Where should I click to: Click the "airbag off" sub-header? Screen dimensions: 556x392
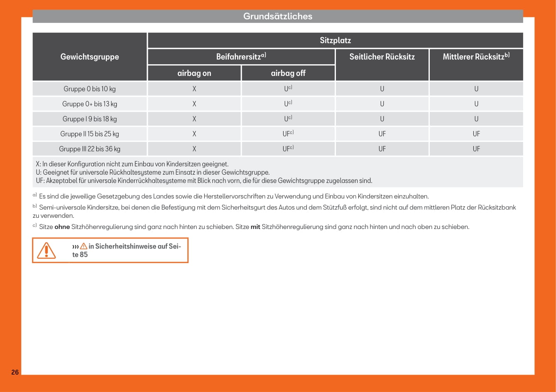point(288,73)
